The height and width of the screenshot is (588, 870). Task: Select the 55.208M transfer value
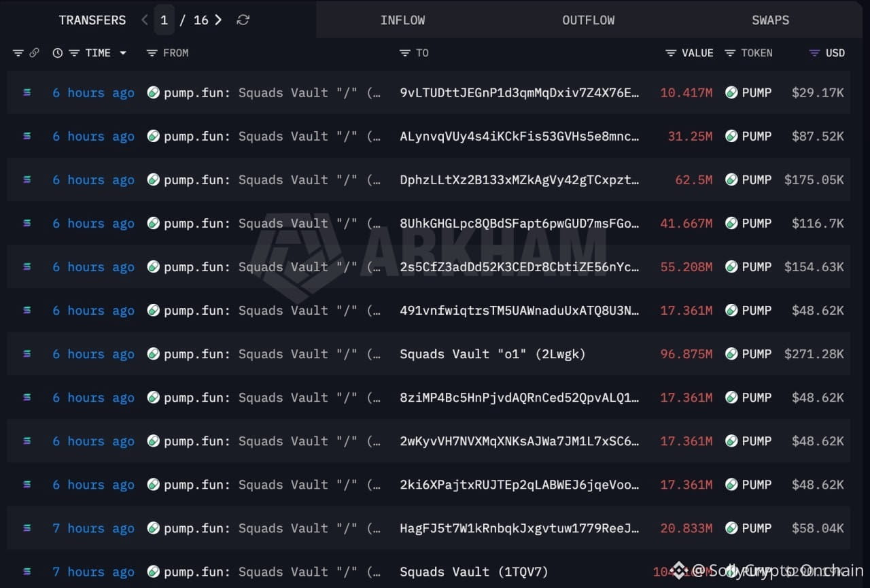click(x=686, y=266)
